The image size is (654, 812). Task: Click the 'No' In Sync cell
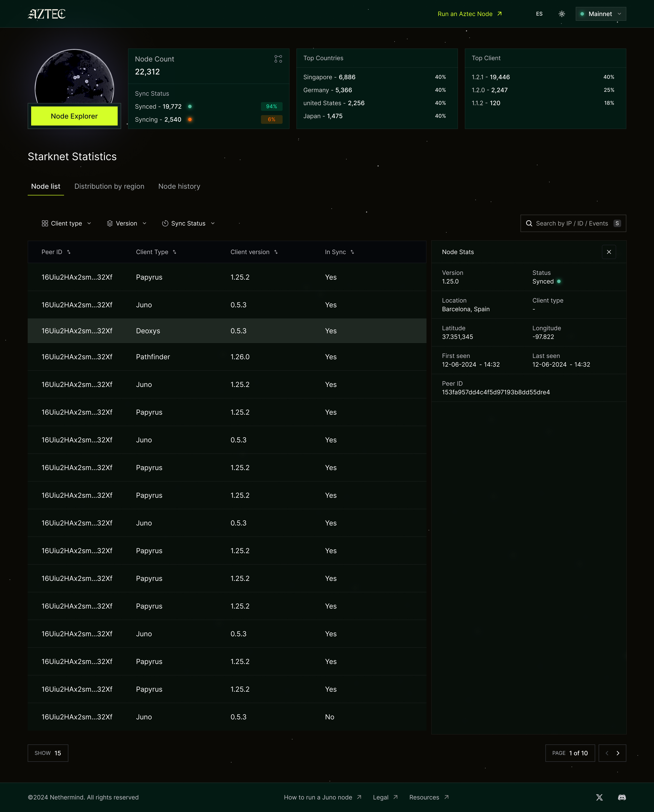330,717
